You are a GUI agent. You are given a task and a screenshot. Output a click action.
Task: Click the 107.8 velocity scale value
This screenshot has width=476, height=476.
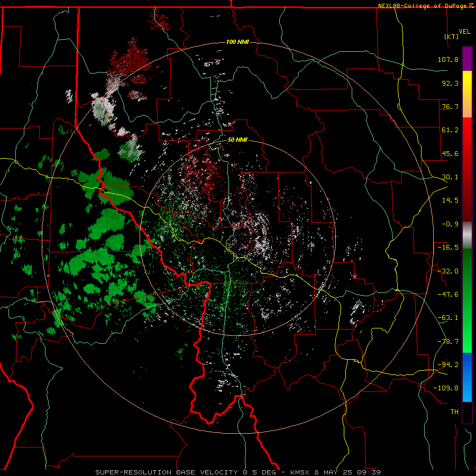(448, 59)
